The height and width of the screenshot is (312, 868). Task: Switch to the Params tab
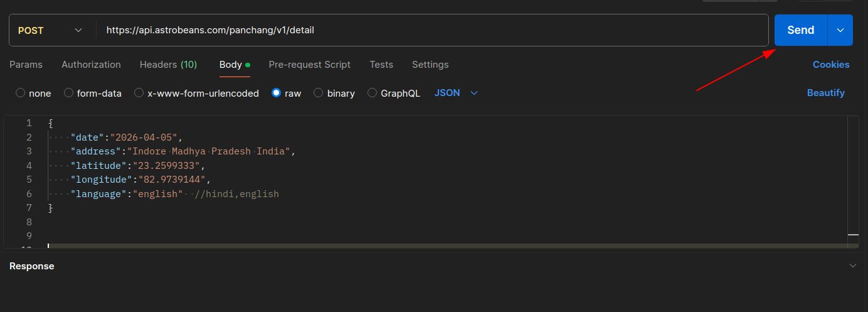pos(26,65)
